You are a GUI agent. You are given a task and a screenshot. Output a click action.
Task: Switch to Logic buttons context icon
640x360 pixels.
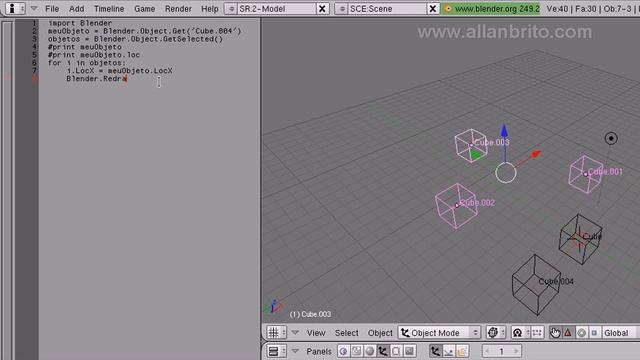coord(343,351)
